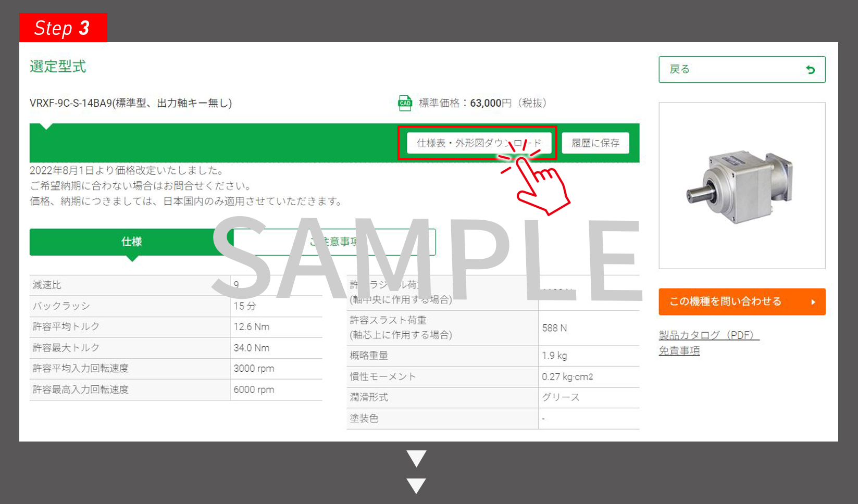
Task: Click the 3000 rpm value
Action: [254, 368]
